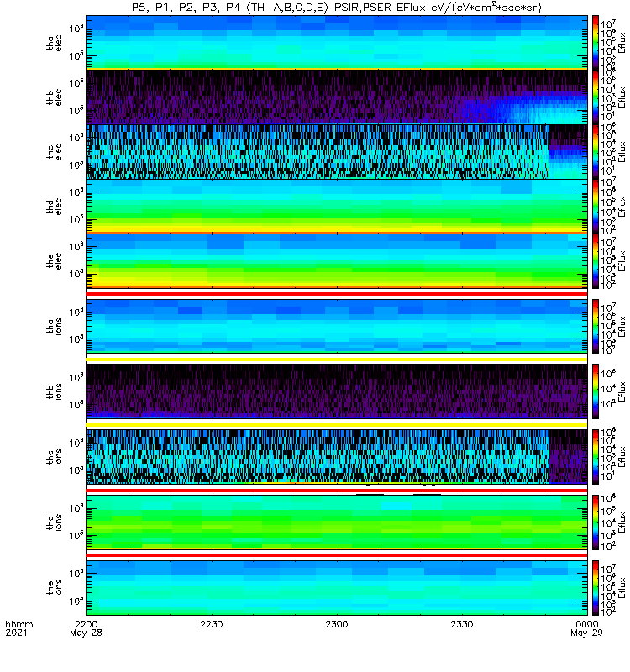The image size is (630, 672).
Task: Select the 'tha elec' panel label
Action: (x=55, y=43)
